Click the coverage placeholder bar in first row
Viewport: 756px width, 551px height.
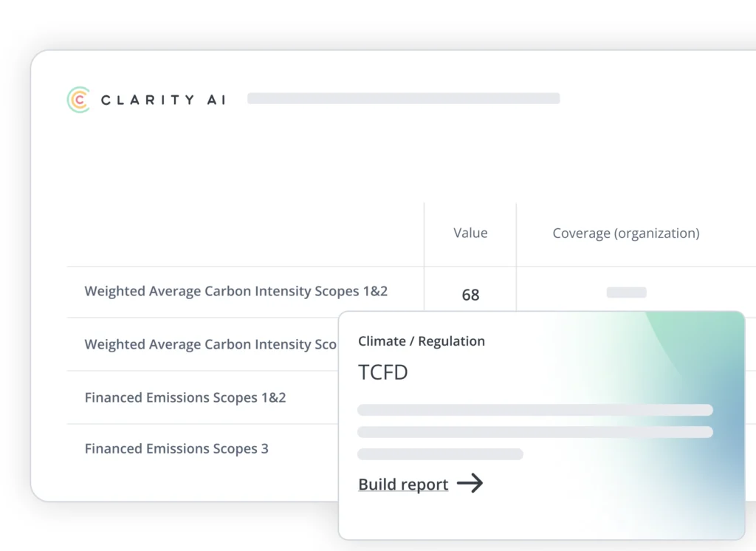click(626, 292)
